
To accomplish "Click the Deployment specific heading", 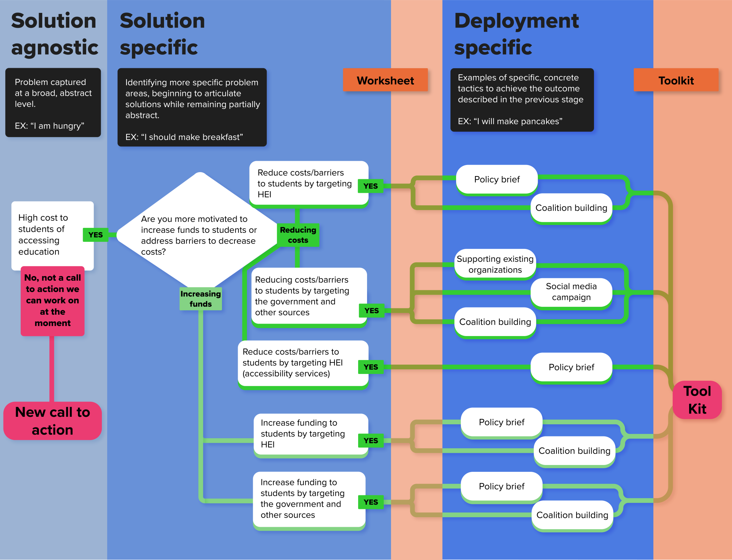I will click(516, 34).
